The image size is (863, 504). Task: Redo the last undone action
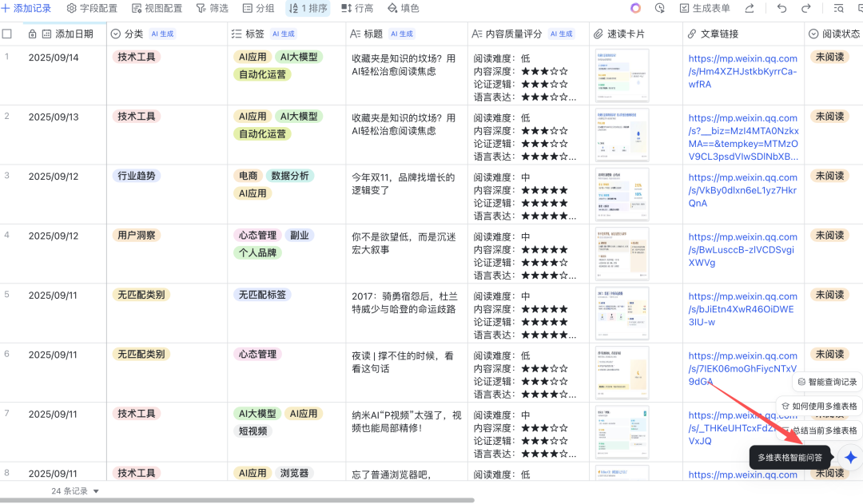click(805, 8)
